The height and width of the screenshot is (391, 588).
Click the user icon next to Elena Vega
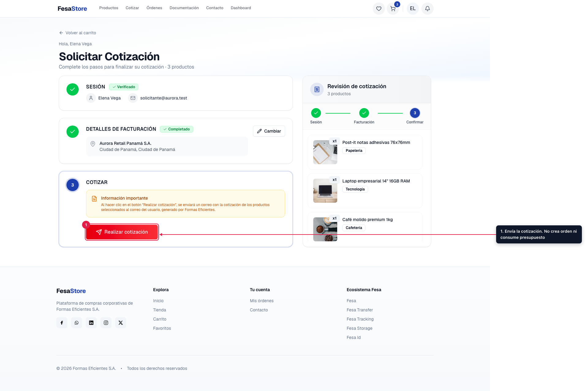(x=91, y=98)
